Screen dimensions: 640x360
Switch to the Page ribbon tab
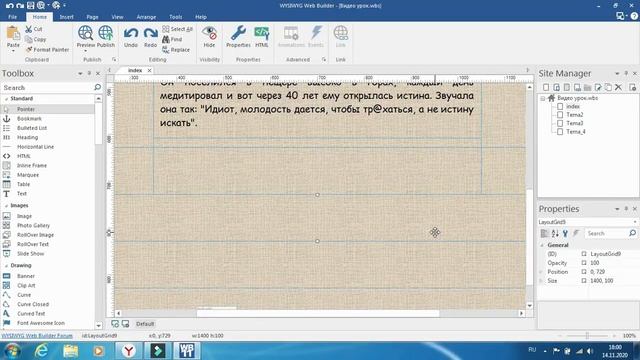click(x=92, y=17)
